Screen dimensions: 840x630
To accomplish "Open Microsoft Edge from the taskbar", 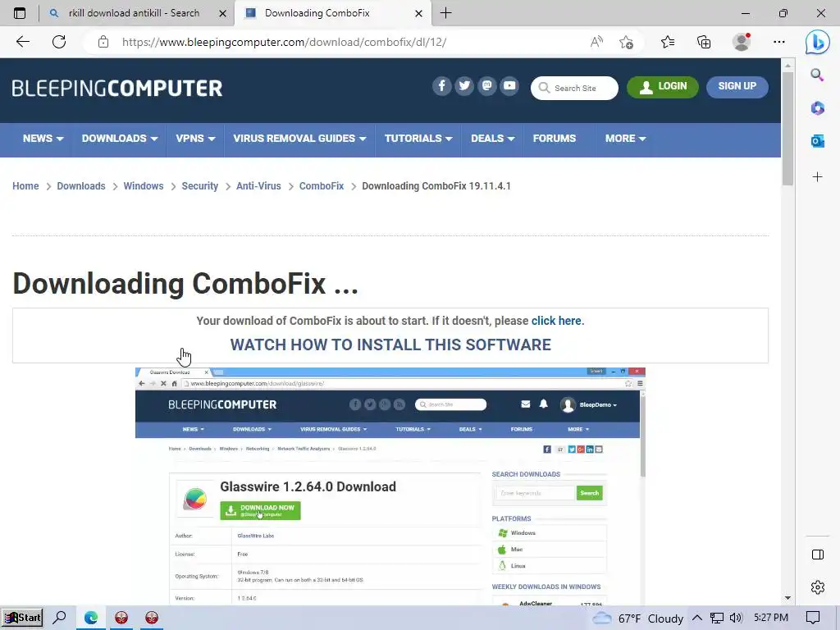I will 90,618.
